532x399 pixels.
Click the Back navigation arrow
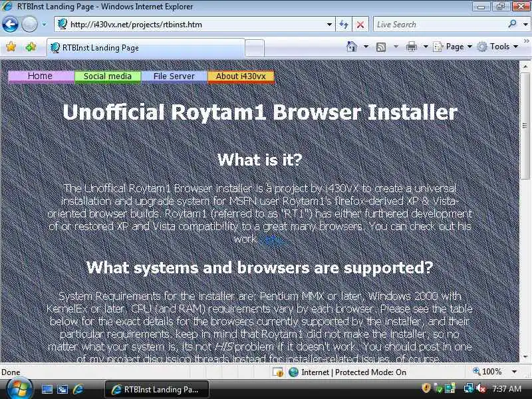[10, 24]
